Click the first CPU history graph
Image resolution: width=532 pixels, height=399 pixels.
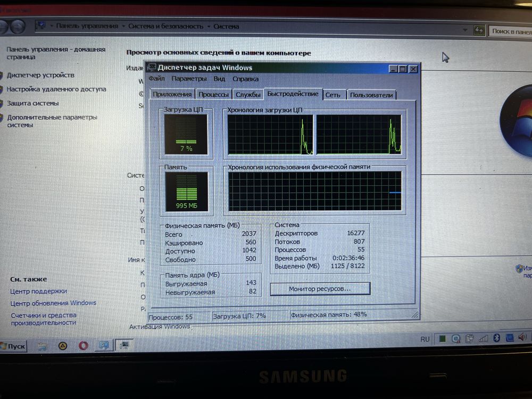click(x=270, y=135)
